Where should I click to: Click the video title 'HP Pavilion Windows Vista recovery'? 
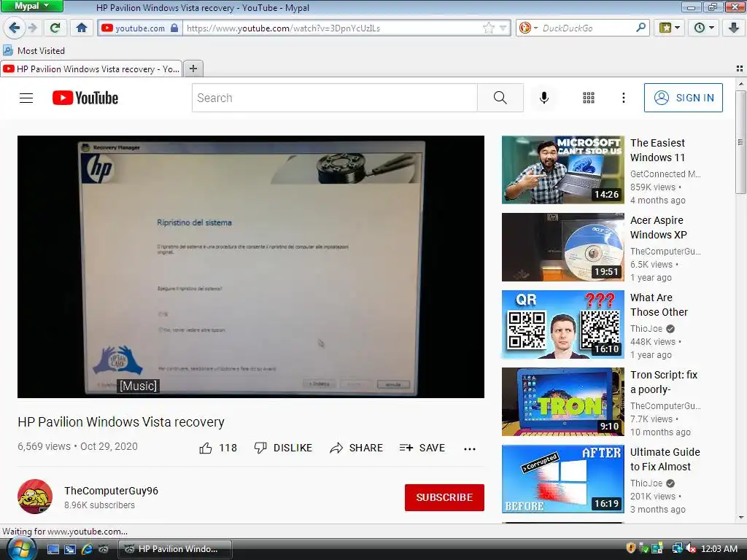point(121,422)
